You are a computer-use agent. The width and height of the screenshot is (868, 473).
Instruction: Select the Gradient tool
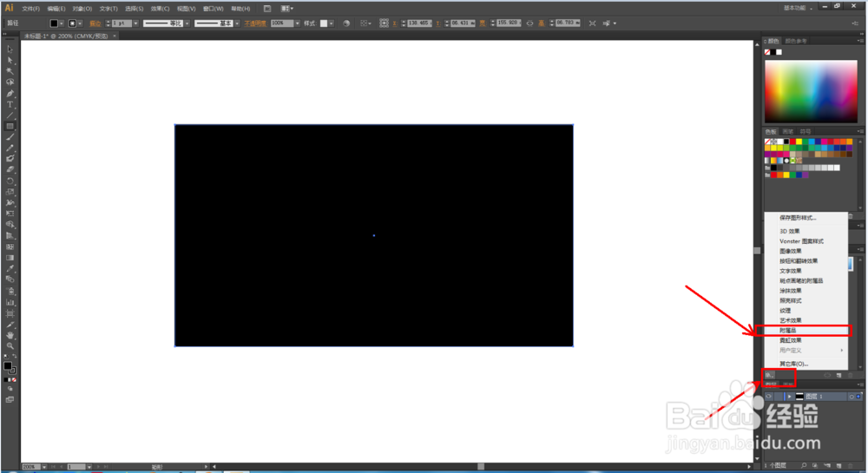[10, 258]
